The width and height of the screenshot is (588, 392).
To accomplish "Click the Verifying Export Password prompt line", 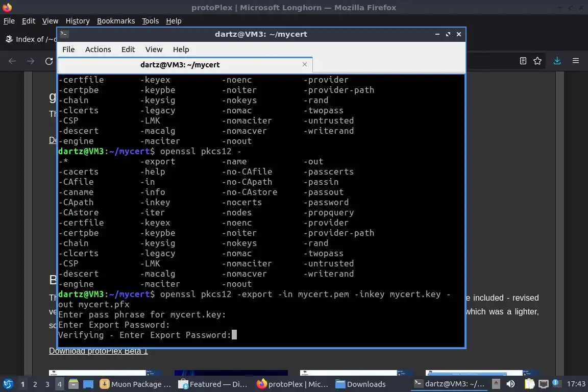I will pos(144,335).
